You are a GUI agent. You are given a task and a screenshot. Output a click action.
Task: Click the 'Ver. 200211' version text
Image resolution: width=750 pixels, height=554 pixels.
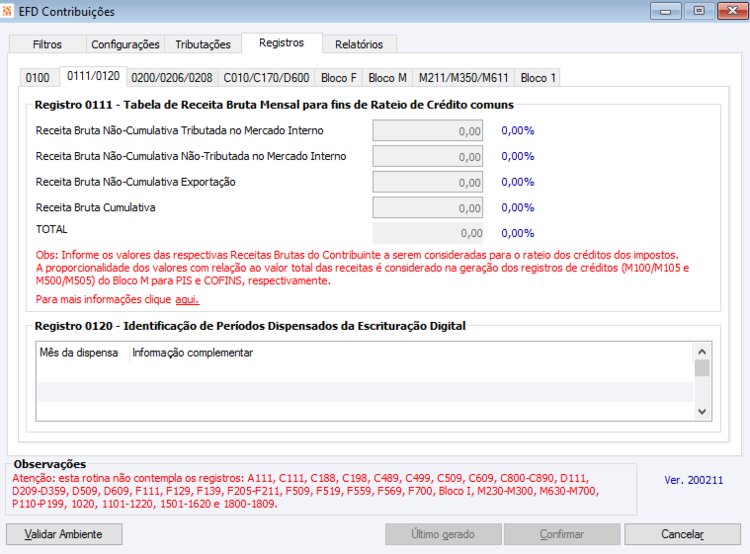[694, 480]
